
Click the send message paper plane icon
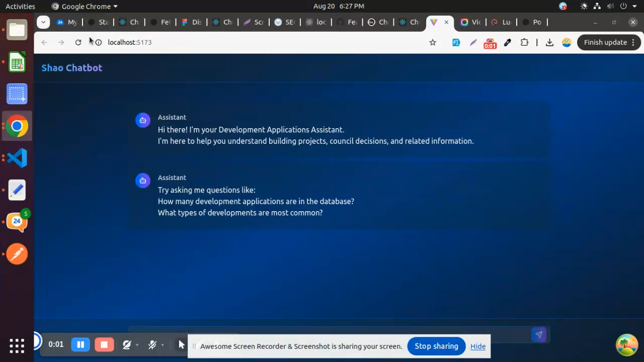(x=538, y=334)
